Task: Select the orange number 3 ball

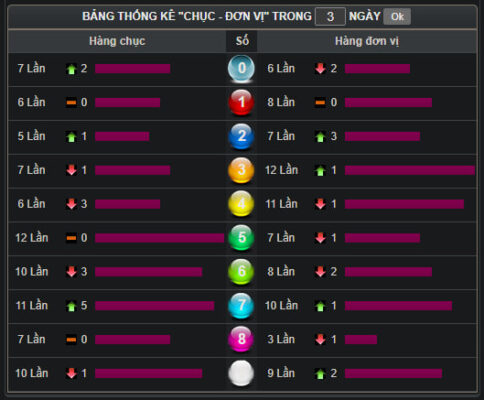Action: point(241,170)
